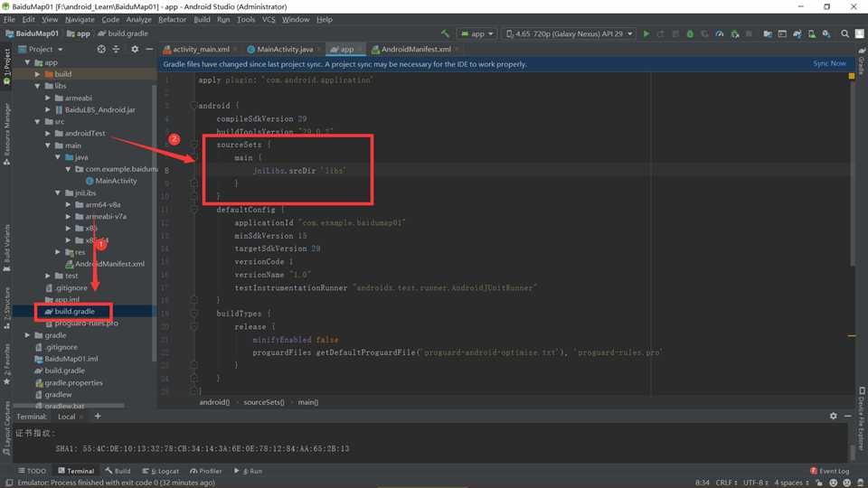Select BaiduLBS_Android.jar in tree
Screen dimensions: 868x488
point(99,110)
